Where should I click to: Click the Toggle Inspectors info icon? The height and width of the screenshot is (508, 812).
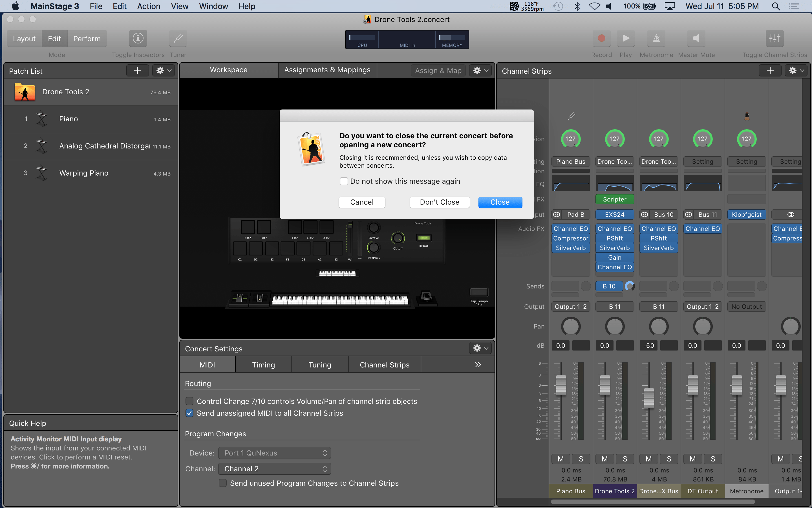coord(138,38)
